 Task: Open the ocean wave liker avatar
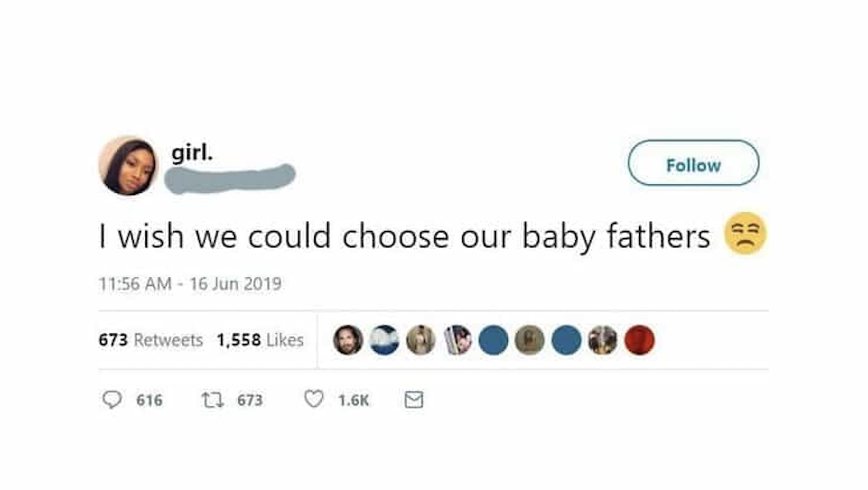[x=384, y=340]
